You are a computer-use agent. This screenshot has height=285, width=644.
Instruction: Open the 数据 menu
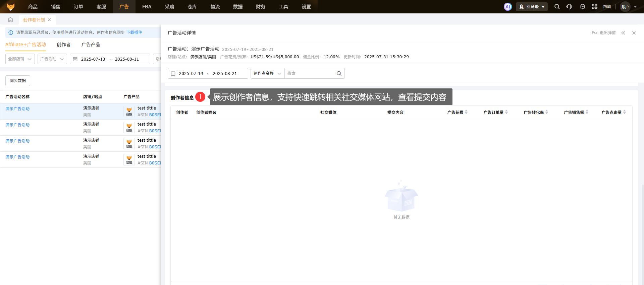(x=238, y=7)
